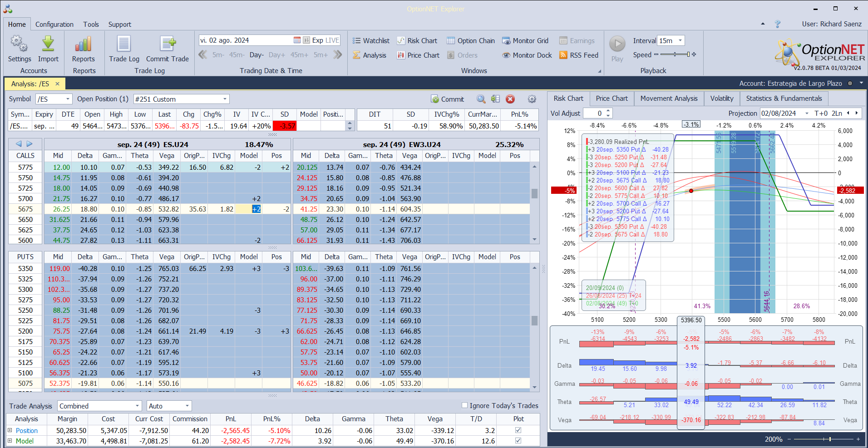
Task: Open the #251 Custom position dropdown
Action: [x=225, y=99]
